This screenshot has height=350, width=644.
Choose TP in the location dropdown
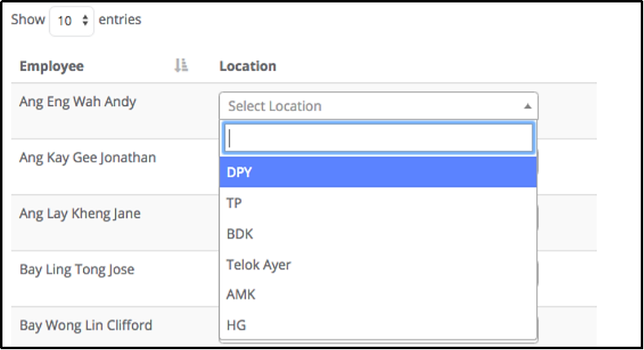(378, 202)
